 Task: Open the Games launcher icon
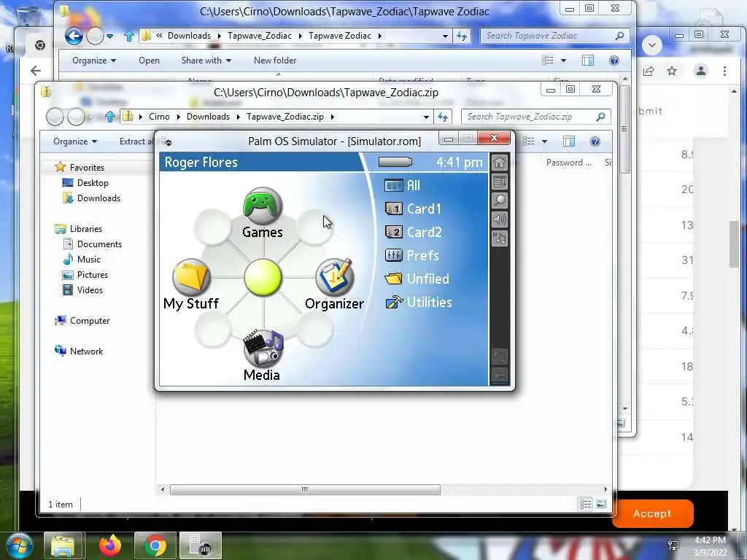point(263,206)
